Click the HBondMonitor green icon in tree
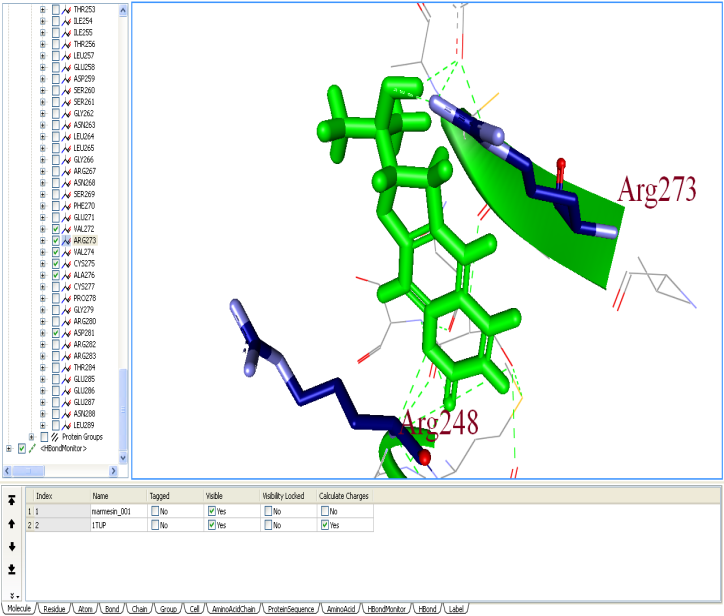Viewport: 724px width, 616px height. click(34, 449)
